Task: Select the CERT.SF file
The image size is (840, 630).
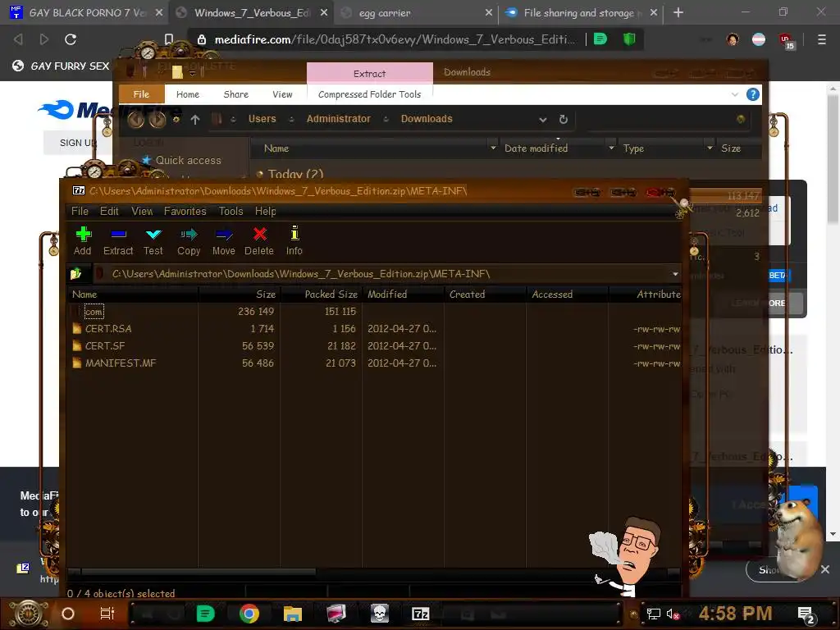Action: (x=105, y=345)
